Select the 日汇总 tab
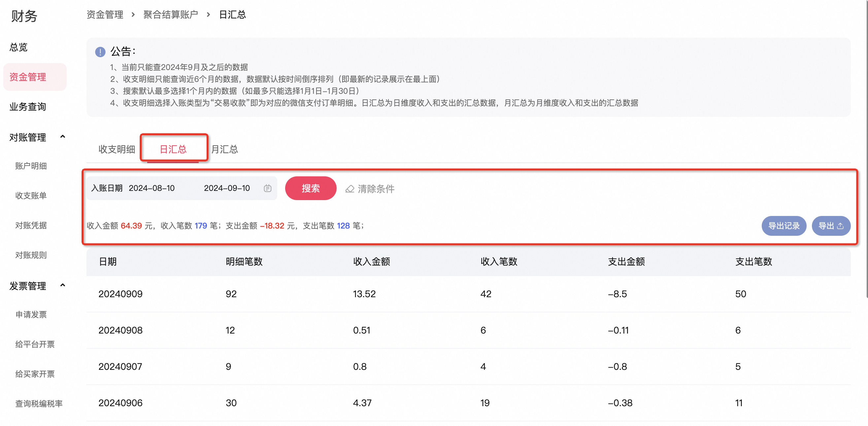 coord(173,149)
